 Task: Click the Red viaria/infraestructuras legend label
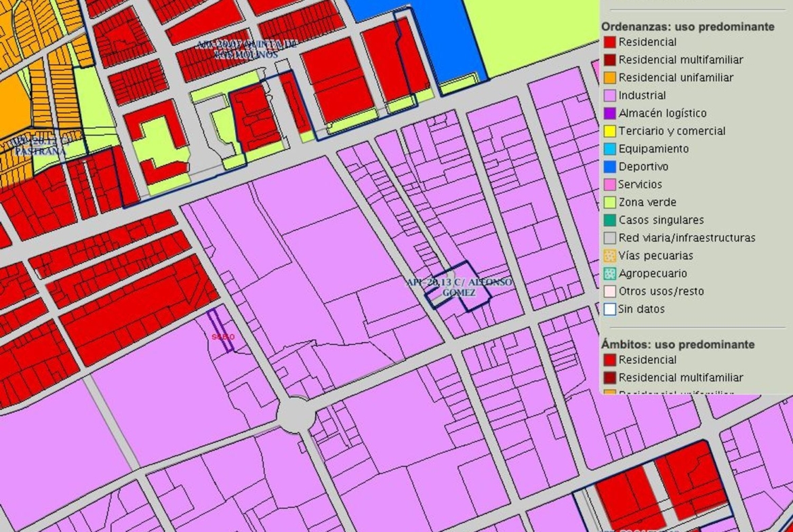(687, 238)
